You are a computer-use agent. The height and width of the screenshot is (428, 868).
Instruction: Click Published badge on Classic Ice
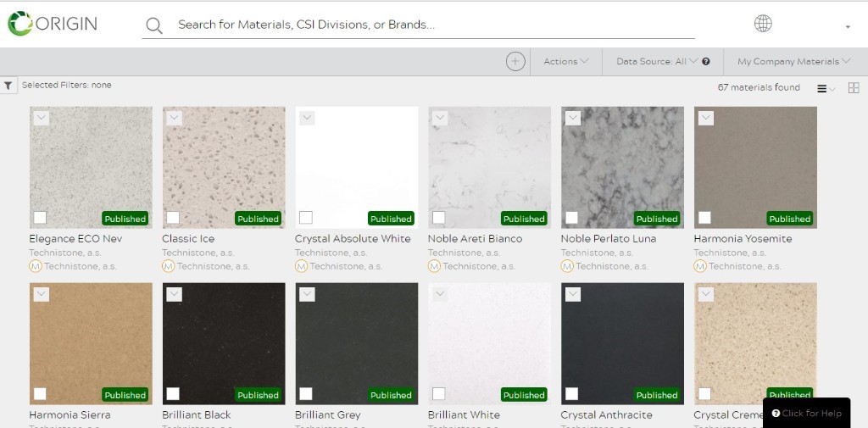pos(258,219)
